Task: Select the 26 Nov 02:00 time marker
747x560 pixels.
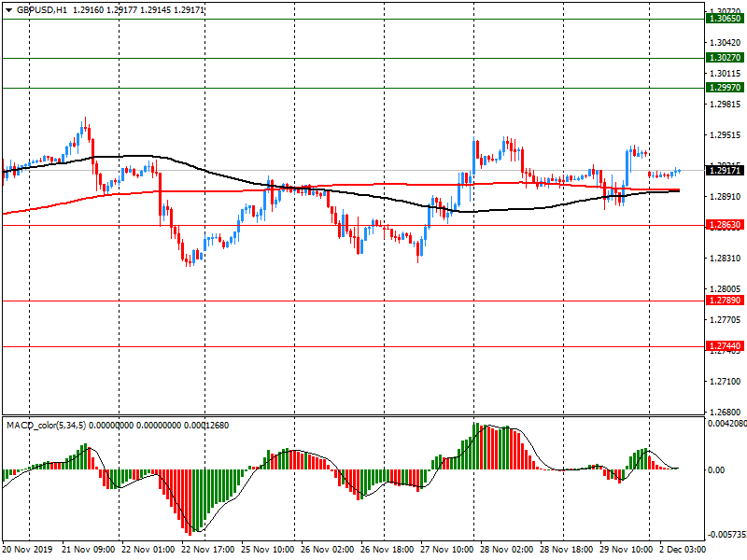Action: coord(328,550)
